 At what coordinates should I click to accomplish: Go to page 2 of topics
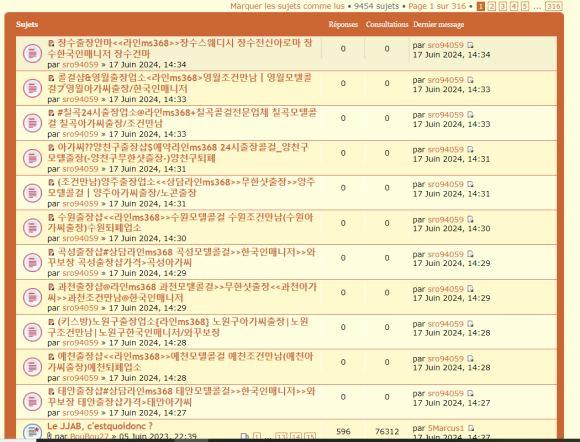click(492, 6)
